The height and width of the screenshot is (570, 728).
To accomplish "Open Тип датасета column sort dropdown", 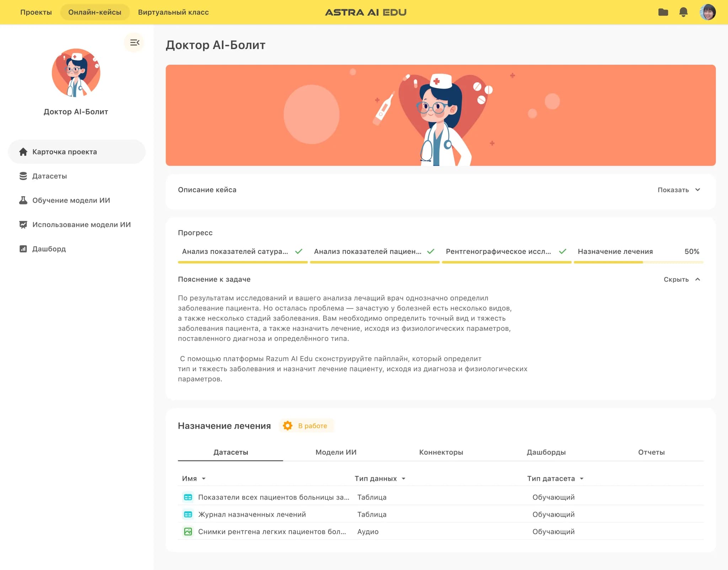I will (x=582, y=479).
